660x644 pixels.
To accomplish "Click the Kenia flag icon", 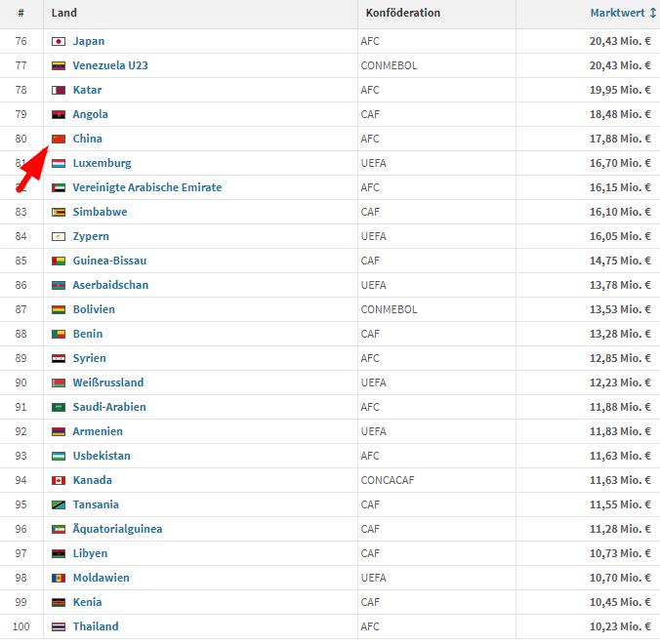I will [x=58, y=602].
